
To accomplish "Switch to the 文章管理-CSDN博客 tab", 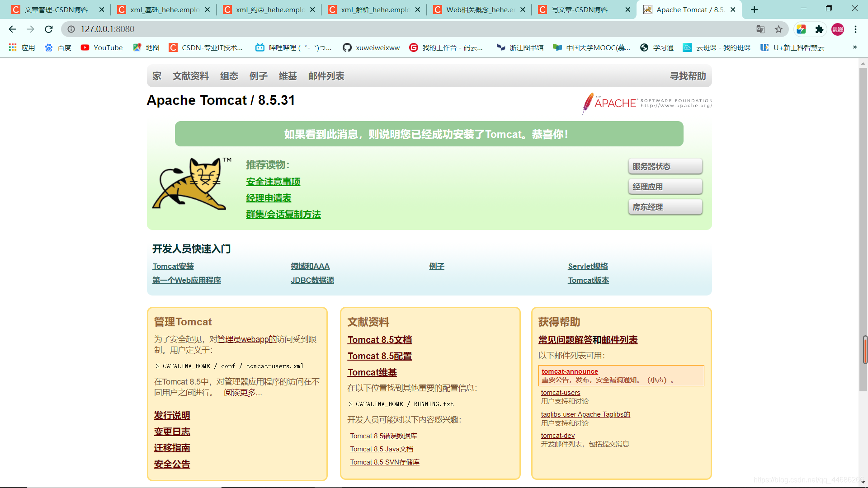I will point(57,9).
